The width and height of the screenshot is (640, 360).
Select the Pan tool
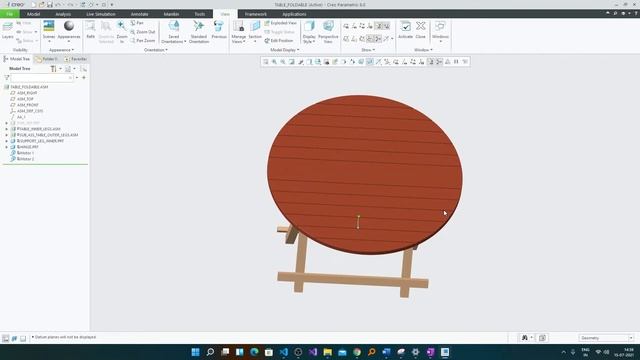(x=137, y=23)
